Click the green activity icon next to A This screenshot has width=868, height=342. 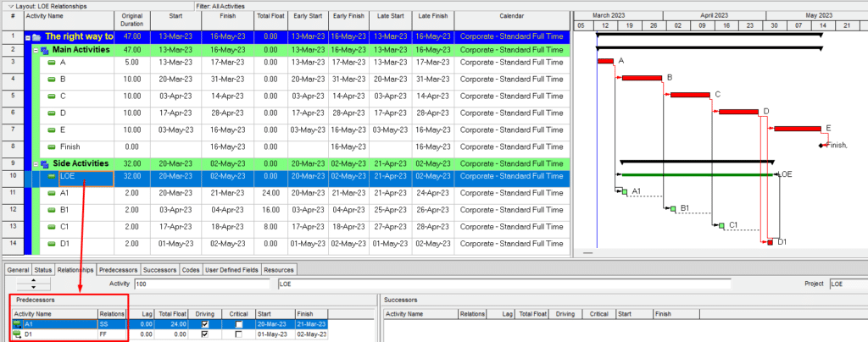[x=52, y=63]
